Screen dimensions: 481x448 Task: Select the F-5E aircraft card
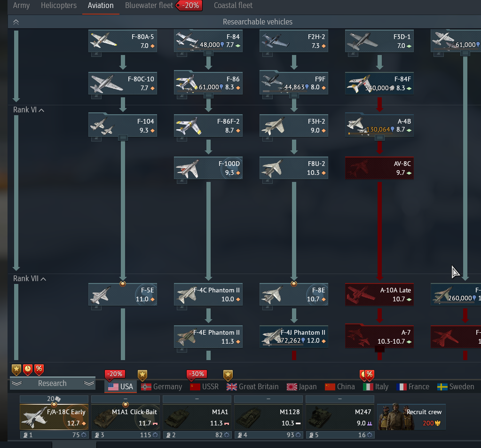(x=123, y=294)
